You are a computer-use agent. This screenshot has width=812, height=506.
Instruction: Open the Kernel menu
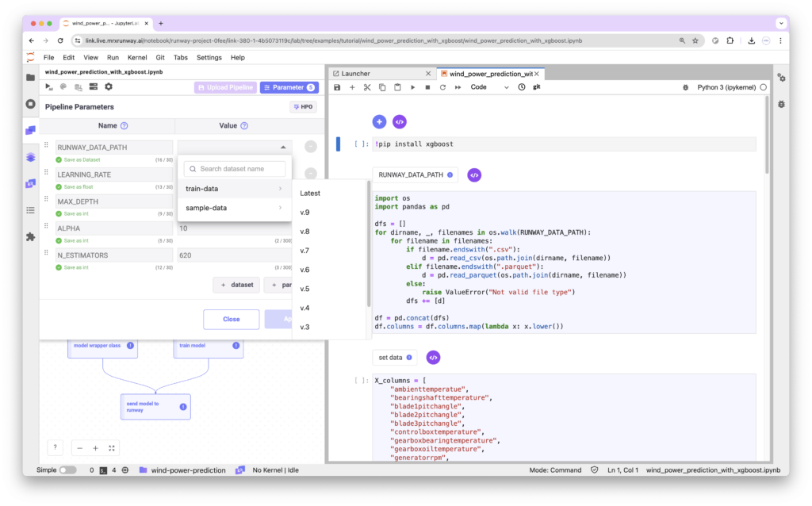pyautogui.click(x=137, y=57)
